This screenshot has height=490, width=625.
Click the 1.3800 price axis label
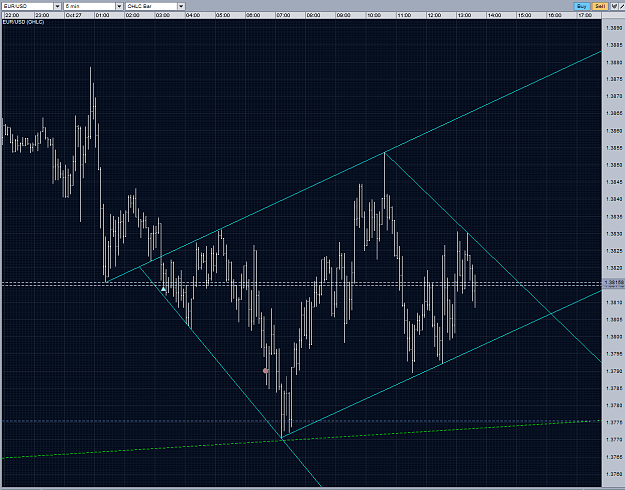pyautogui.click(x=614, y=337)
